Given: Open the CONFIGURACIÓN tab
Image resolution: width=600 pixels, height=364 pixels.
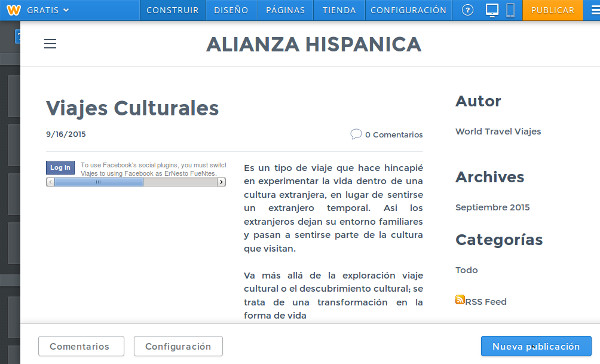Looking at the screenshot, I should (x=408, y=10).
